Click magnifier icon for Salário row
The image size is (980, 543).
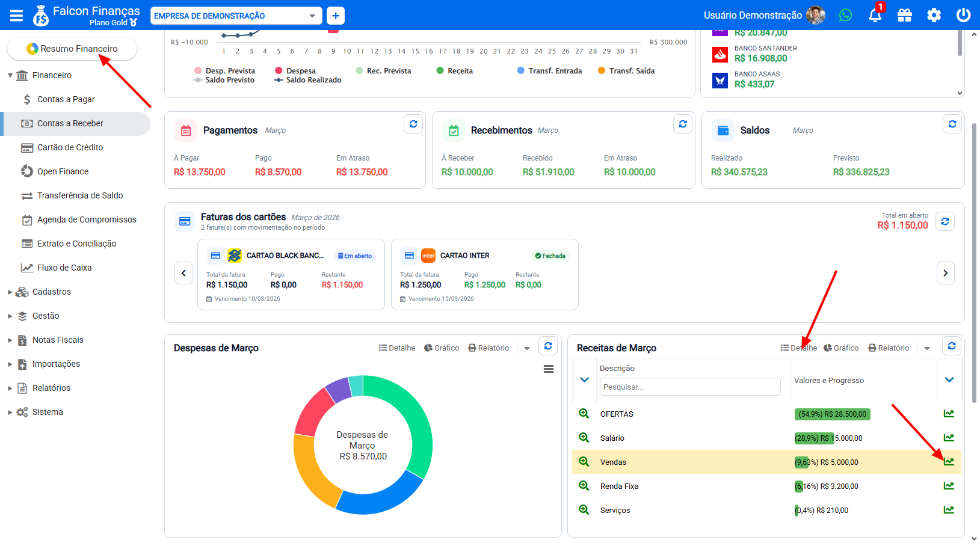click(584, 438)
